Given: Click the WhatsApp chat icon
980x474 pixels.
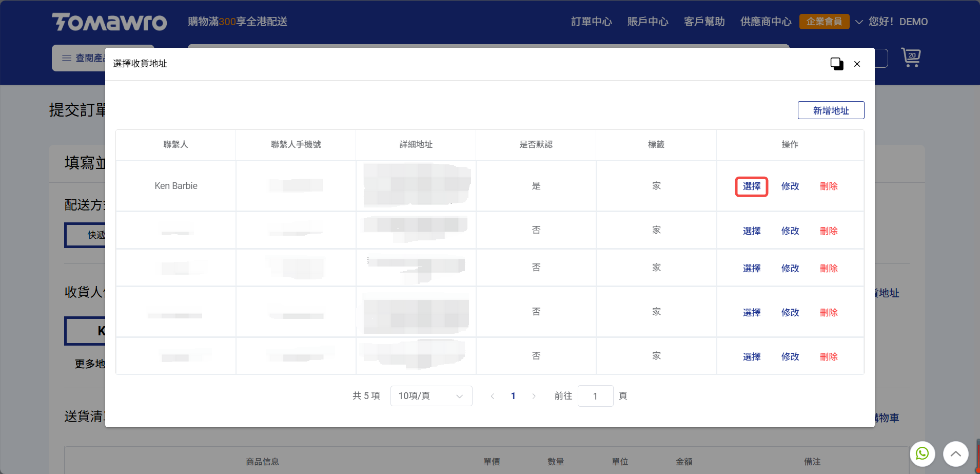Looking at the screenshot, I should tap(922, 454).
